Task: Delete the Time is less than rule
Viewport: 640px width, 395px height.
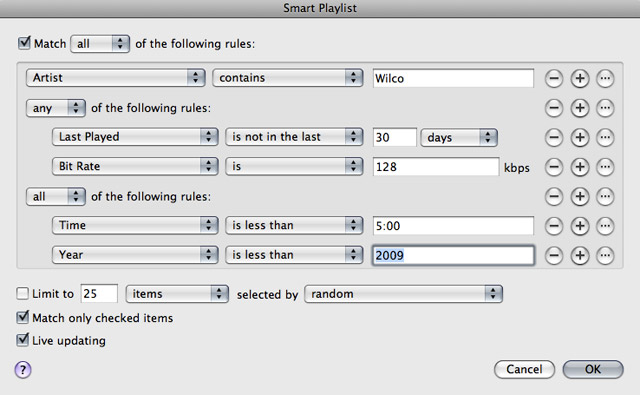Action: pos(554,226)
